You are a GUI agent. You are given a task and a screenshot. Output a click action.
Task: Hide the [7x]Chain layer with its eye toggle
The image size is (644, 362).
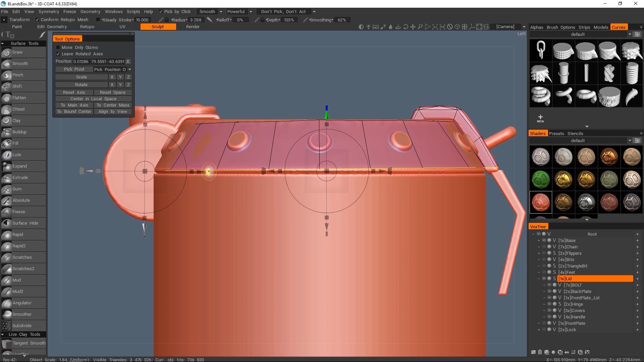544,247
